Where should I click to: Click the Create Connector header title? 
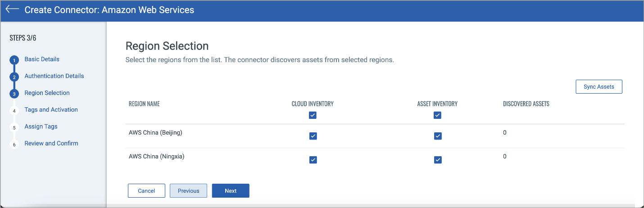tap(109, 9)
